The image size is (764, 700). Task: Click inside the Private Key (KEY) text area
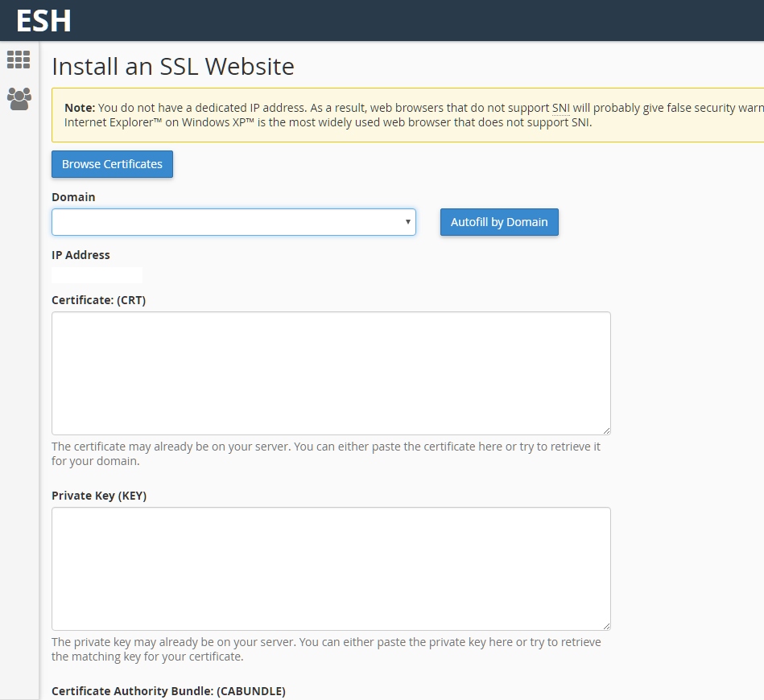[331, 568]
